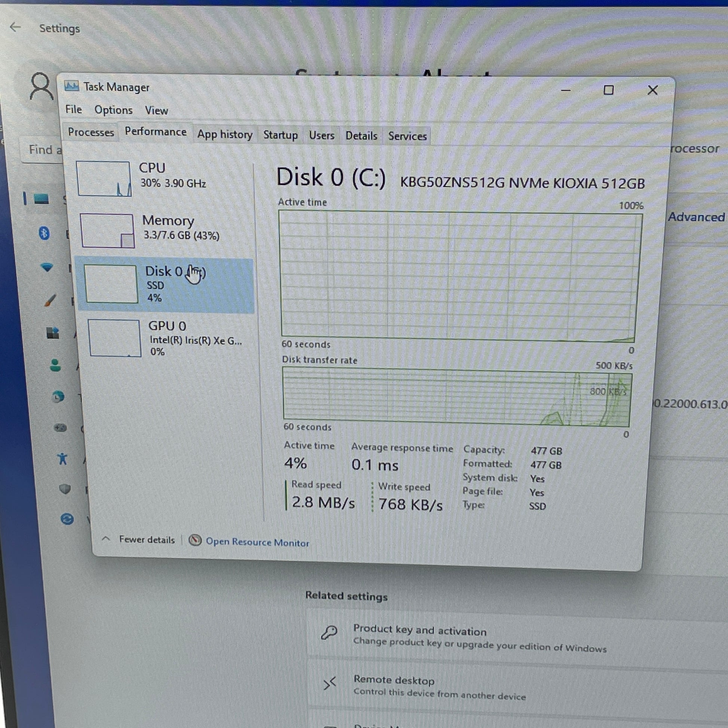This screenshot has width=728, height=728.
Task: Click the Privacy shield icon in sidebar
Action: [65, 489]
